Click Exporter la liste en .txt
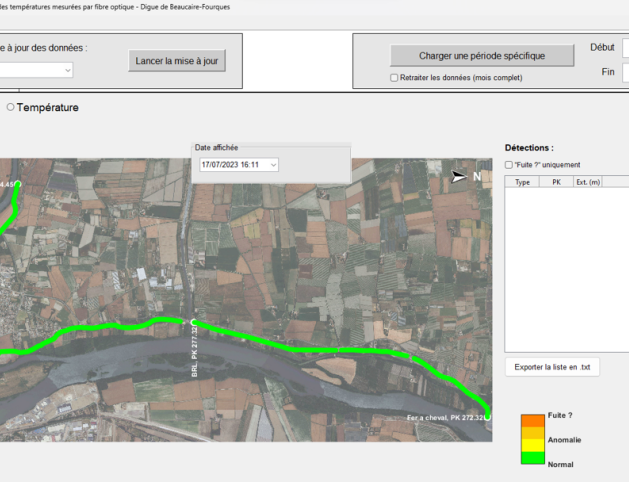This screenshot has width=629, height=482. pyautogui.click(x=552, y=367)
